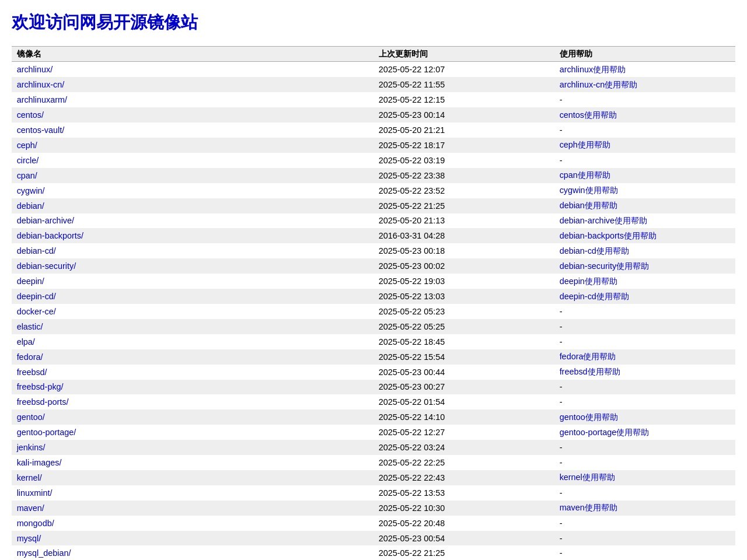View freebsd使用帮助 help link
The image size is (747, 560).
tap(590, 372)
